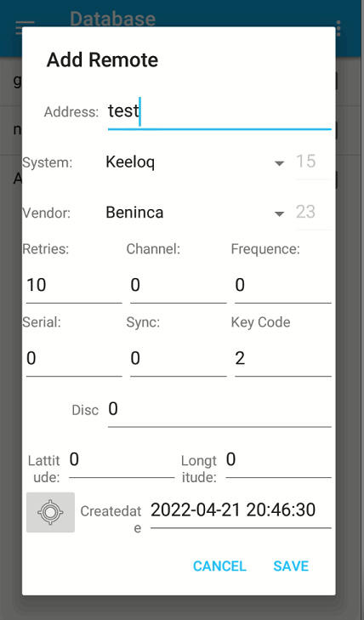Edit the Sync value field
The image size is (364, 620).
coord(179,359)
